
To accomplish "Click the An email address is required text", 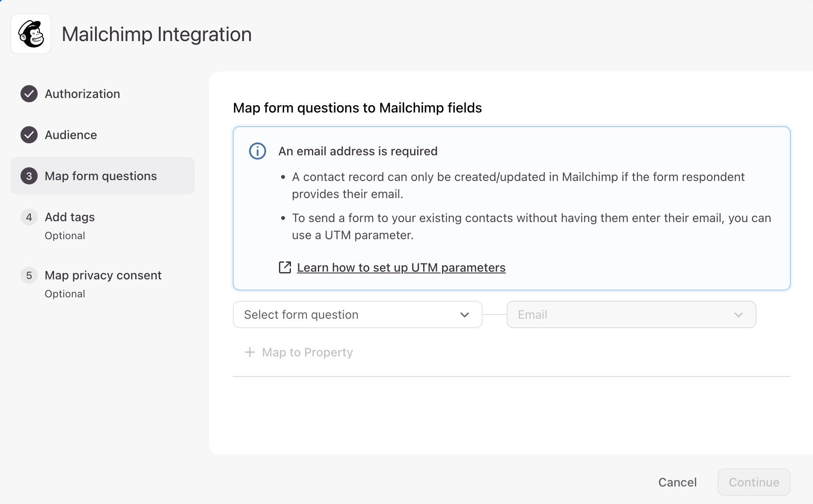I will click(358, 151).
